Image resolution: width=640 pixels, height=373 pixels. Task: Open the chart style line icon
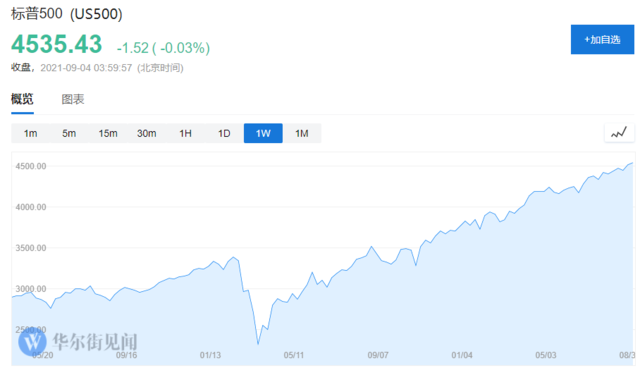click(619, 133)
